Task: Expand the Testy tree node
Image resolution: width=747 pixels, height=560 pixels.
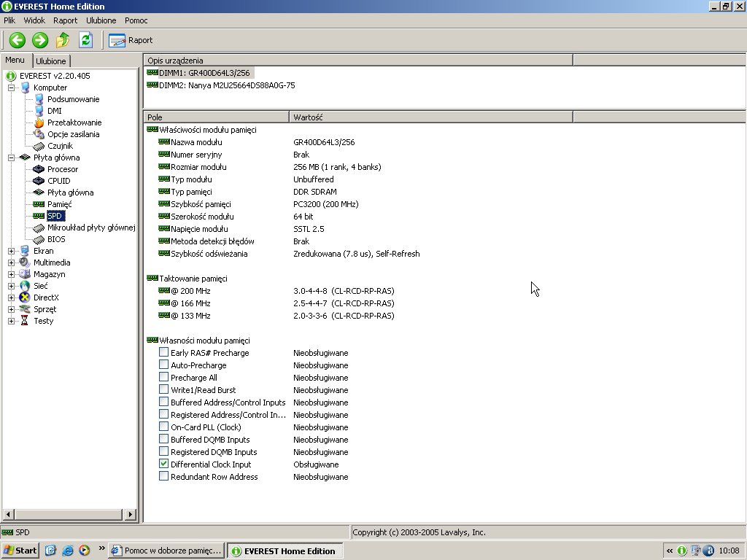Action: 11,321
